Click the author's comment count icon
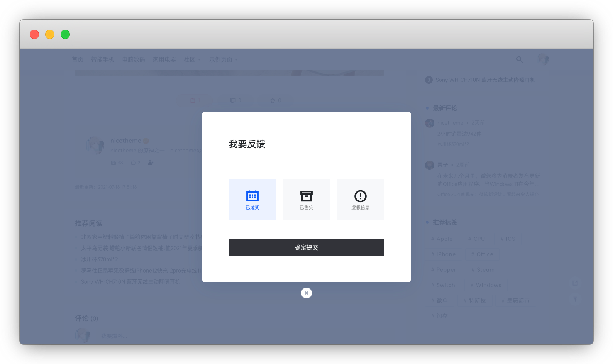This screenshot has width=613, height=364. (133, 163)
